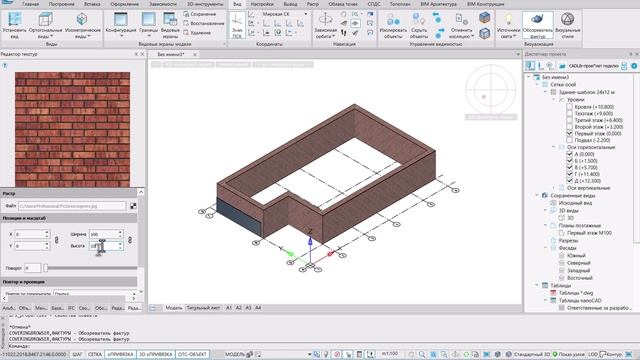Click the Конфигурация viewport icon
This screenshot has height=360, width=640.
[121, 20]
